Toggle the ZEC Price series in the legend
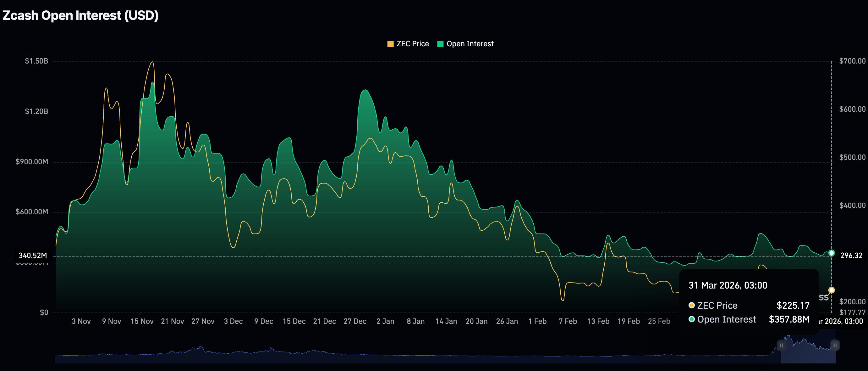Image resolution: width=868 pixels, height=371 pixels. point(412,44)
